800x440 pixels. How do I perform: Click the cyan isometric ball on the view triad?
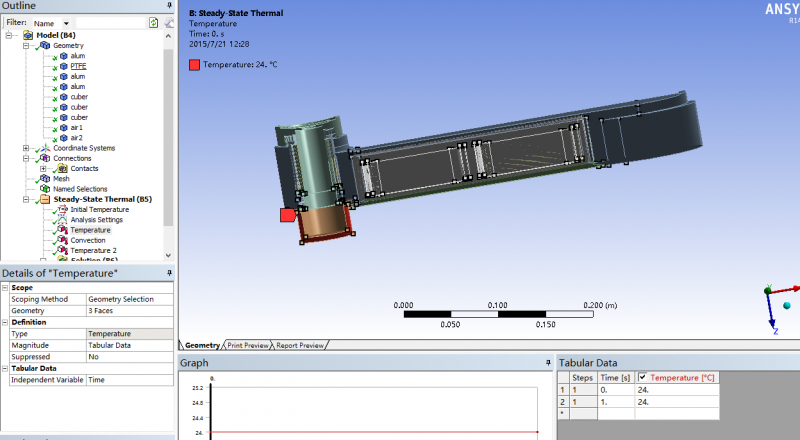click(787, 305)
